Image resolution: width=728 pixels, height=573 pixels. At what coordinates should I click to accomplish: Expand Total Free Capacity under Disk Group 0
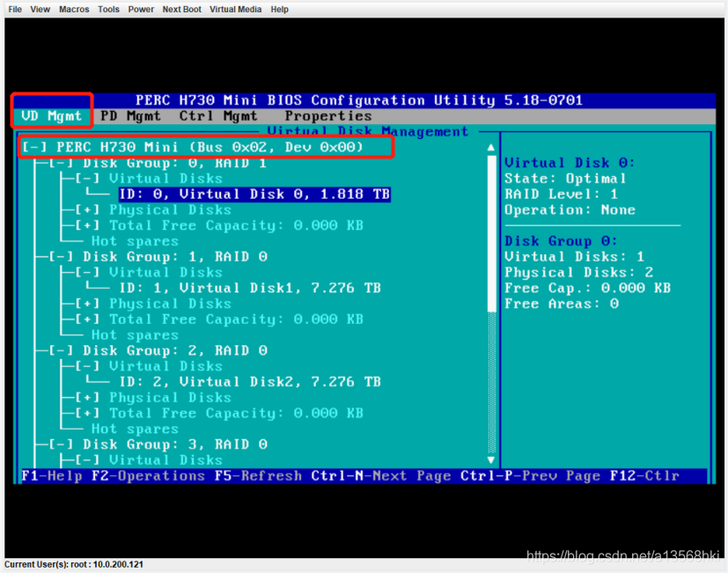coord(87,225)
